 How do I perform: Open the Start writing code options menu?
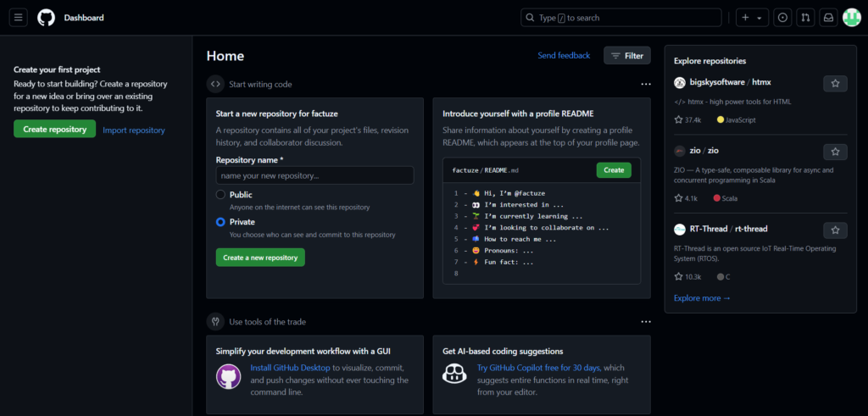click(x=646, y=85)
